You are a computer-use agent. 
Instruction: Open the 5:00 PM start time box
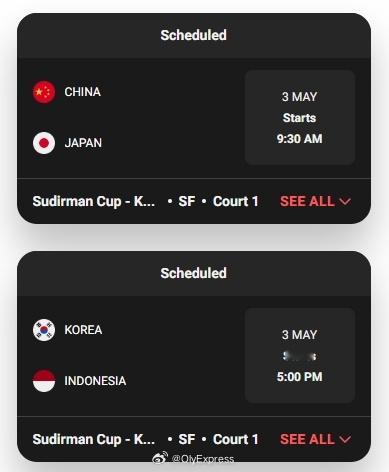click(300, 355)
